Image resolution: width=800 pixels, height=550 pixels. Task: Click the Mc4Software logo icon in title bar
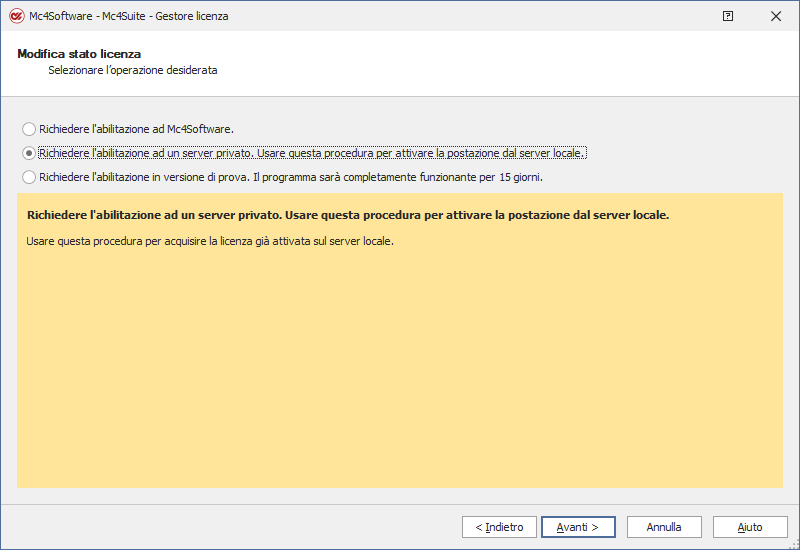(x=16, y=16)
